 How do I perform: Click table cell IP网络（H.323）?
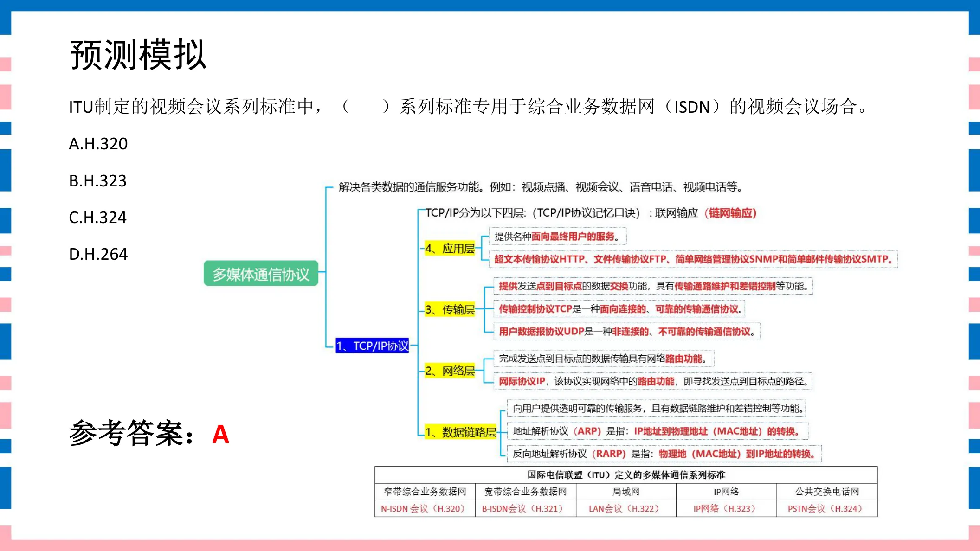(x=726, y=508)
